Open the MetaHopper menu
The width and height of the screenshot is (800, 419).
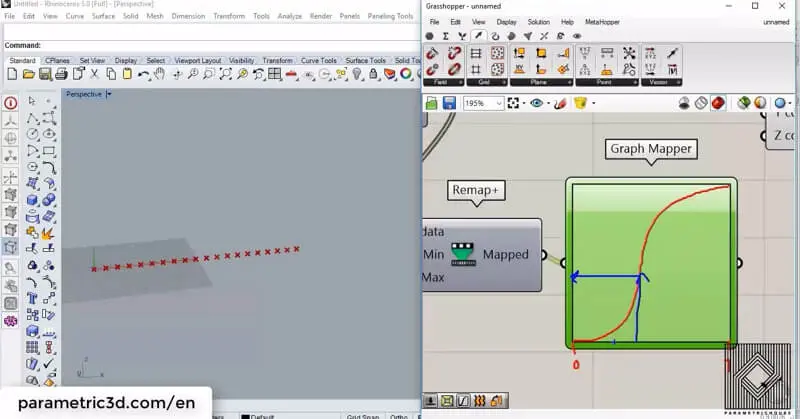pyautogui.click(x=601, y=21)
